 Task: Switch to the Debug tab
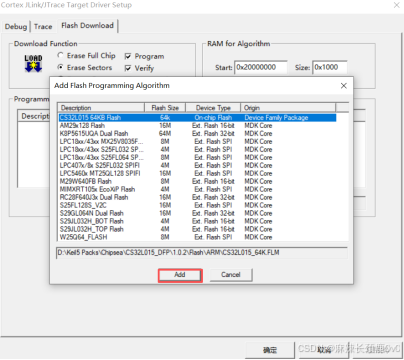[x=16, y=26]
